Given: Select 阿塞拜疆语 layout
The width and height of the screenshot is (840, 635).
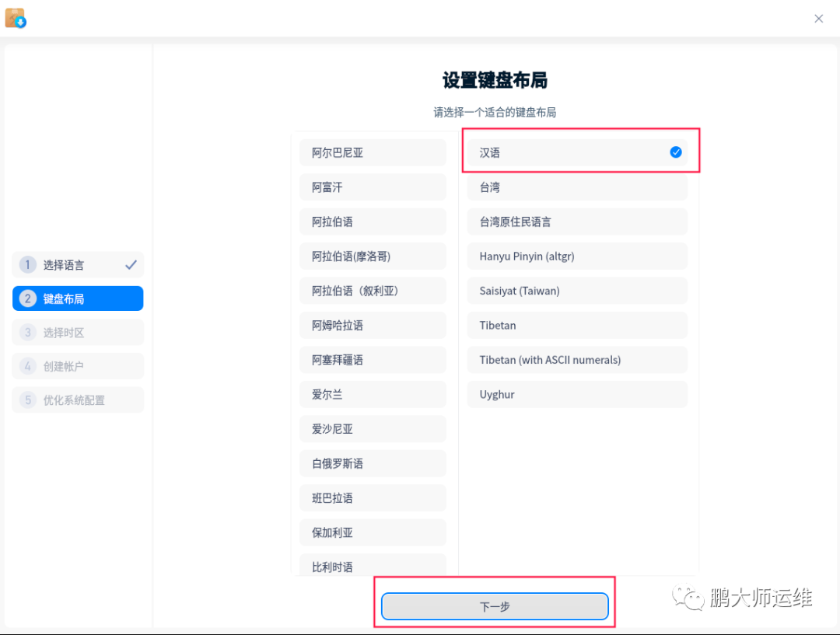Looking at the screenshot, I should (373, 360).
